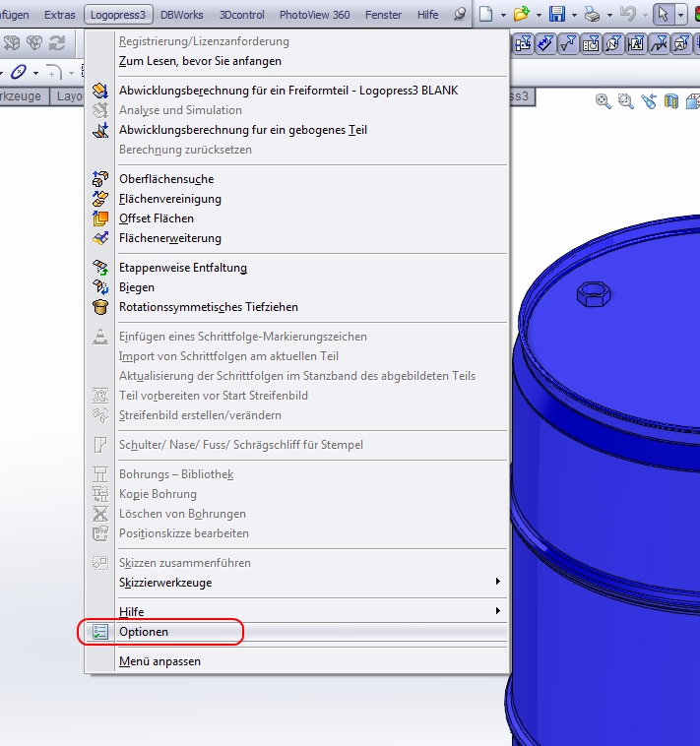
Task: Click the Section View icon
Action: click(671, 101)
